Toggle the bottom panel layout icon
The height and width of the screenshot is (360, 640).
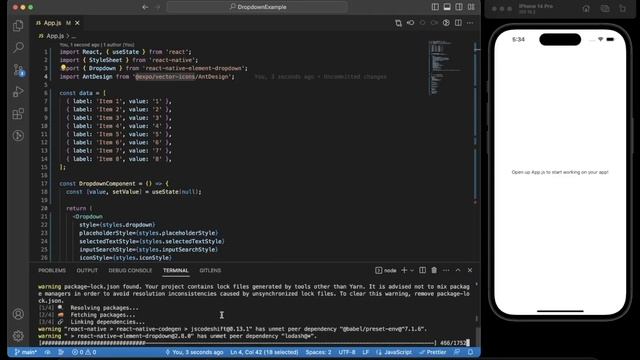pos(447,7)
